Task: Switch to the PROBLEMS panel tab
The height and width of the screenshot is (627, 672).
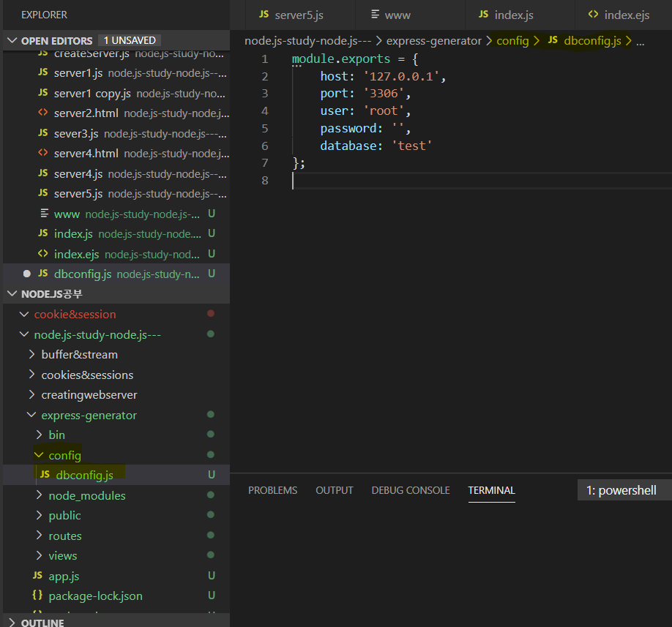Action: (272, 490)
